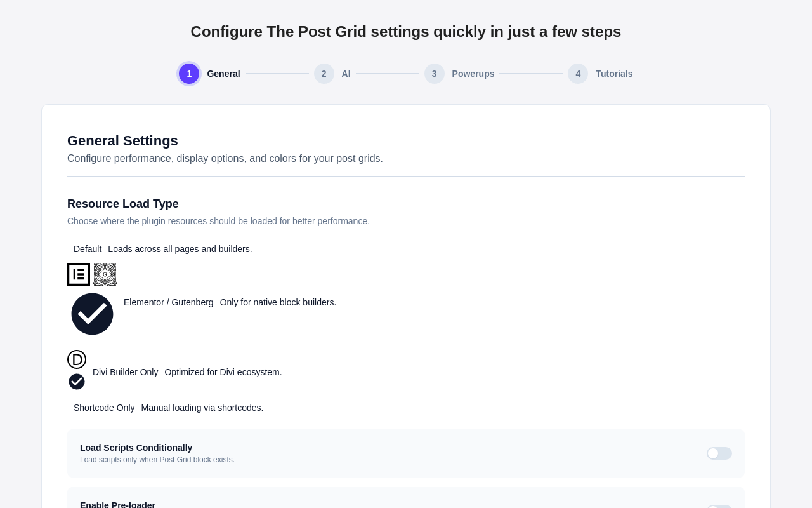Viewport: 812px width, 508px height.
Task: Go to the AI step tab
Action: point(332,74)
